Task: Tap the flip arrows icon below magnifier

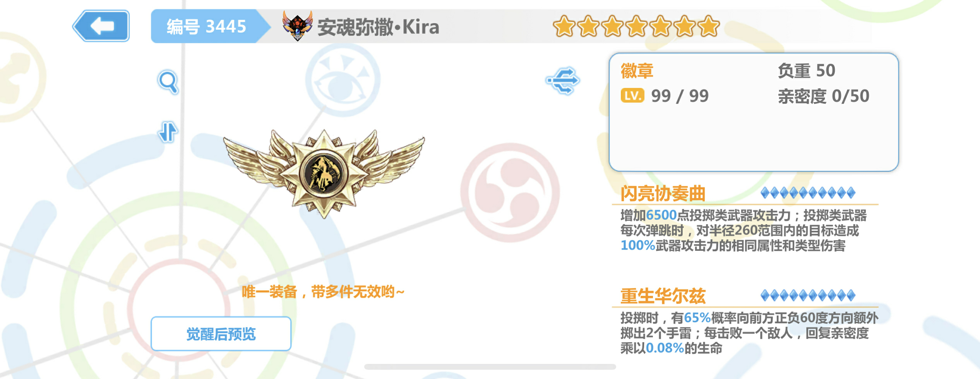Action: (168, 132)
